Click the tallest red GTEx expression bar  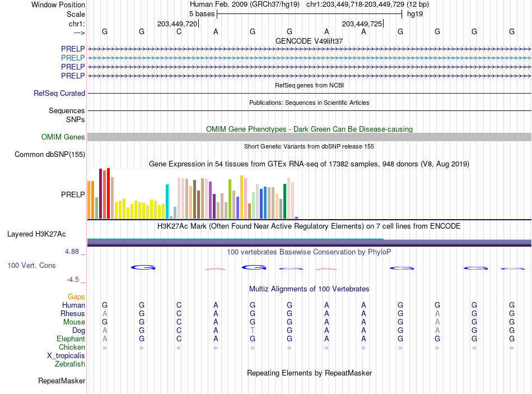tap(108, 193)
